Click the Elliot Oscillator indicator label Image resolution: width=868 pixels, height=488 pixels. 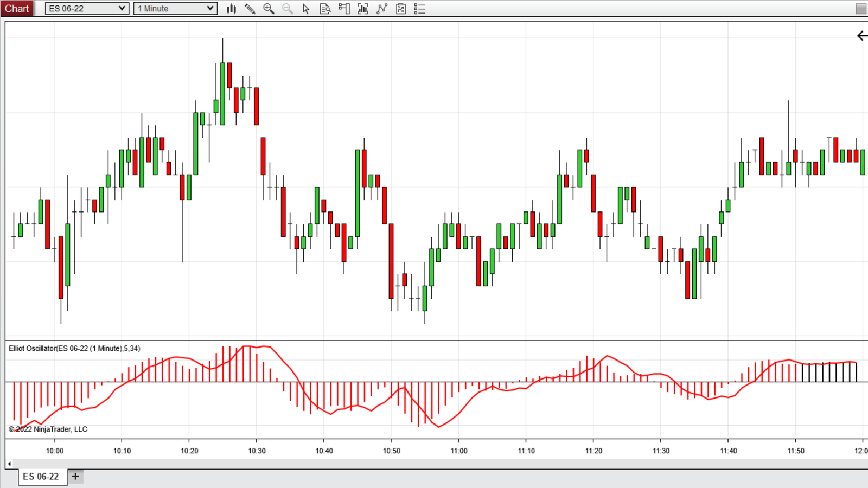pyautogui.click(x=74, y=349)
